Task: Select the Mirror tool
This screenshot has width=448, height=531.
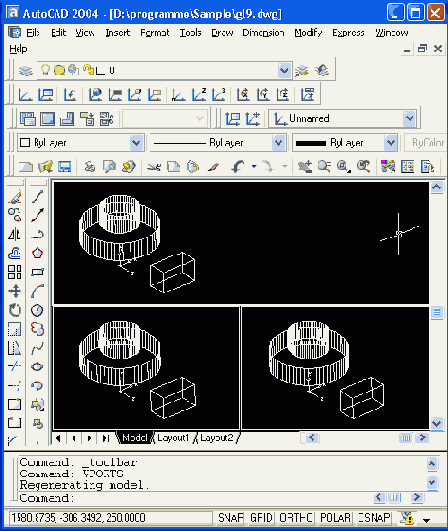Action: point(15,234)
